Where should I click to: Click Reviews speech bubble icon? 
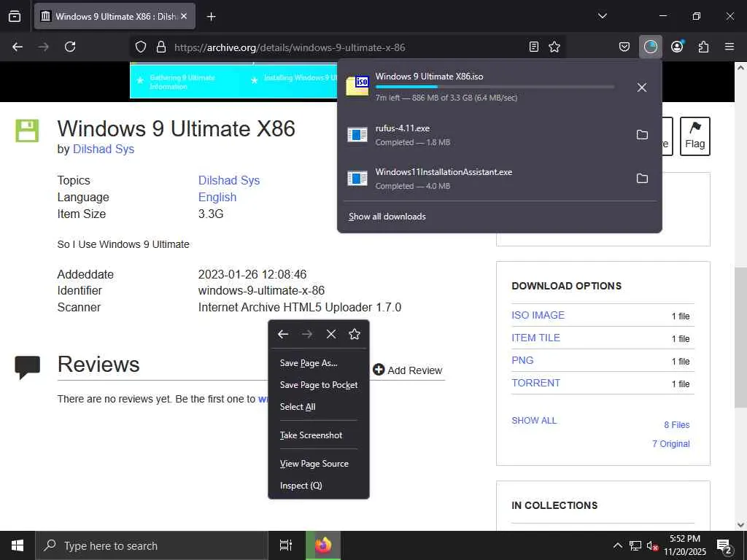click(27, 367)
